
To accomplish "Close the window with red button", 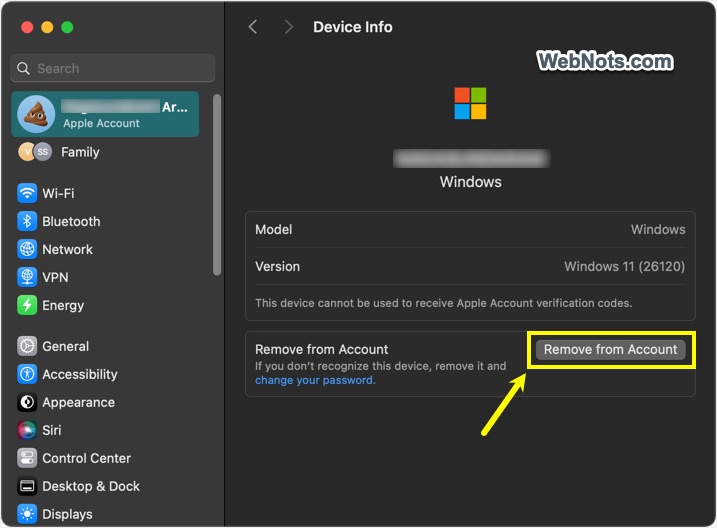I will coord(27,27).
